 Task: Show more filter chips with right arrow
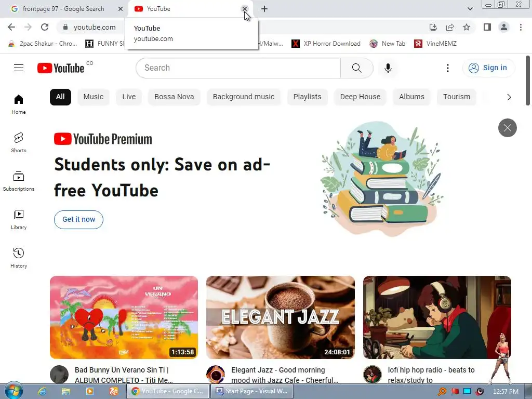[509, 97]
